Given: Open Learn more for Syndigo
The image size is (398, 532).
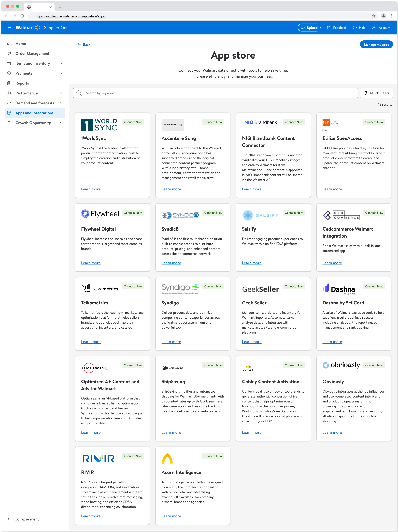Looking at the screenshot, I should (171, 341).
